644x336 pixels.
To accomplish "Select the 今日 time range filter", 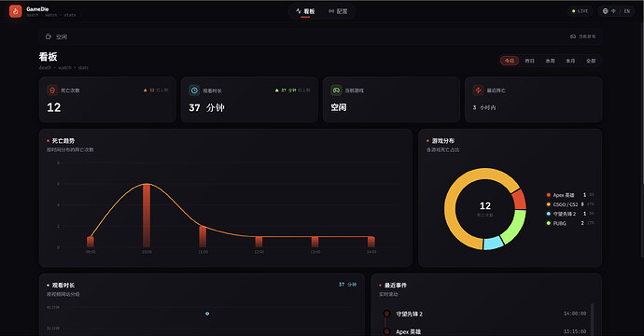I will click(510, 61).
